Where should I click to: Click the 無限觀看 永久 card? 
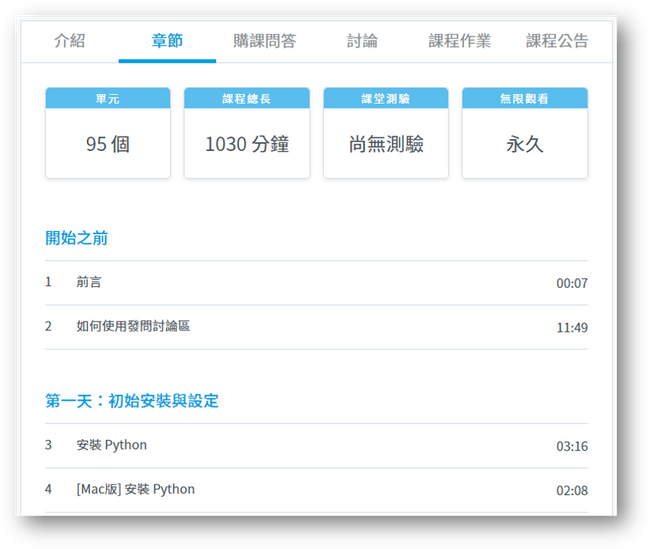coord(525,133)
